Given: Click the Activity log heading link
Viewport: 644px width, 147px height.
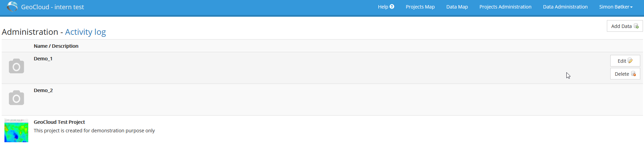Looking at the screenshot, I should coord(85,32).
